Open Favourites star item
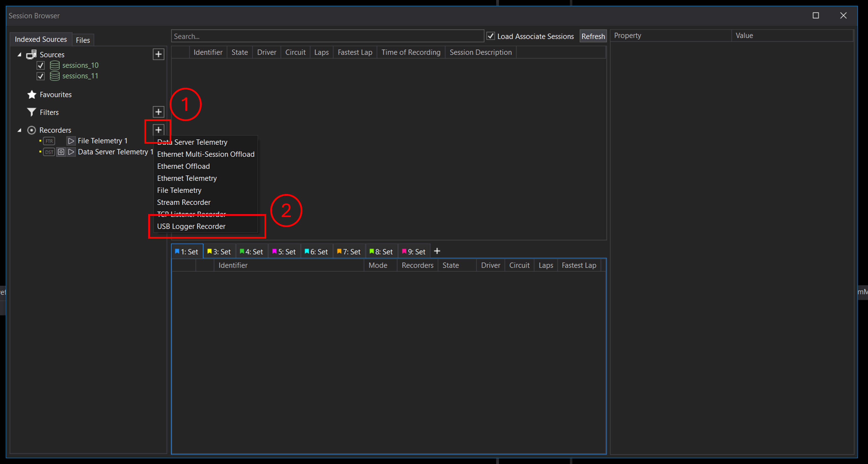This screenshot has height=464, width=868. point(55,95)
